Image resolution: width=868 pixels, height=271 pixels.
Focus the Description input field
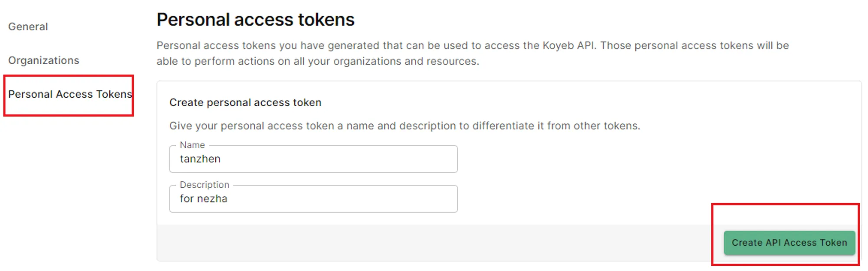pos(312,199)
